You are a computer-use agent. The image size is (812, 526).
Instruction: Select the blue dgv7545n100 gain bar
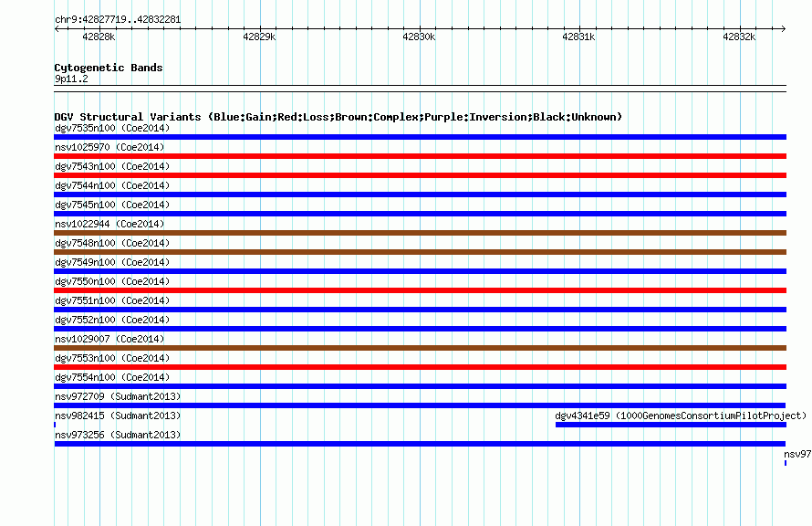coord(420,214)
